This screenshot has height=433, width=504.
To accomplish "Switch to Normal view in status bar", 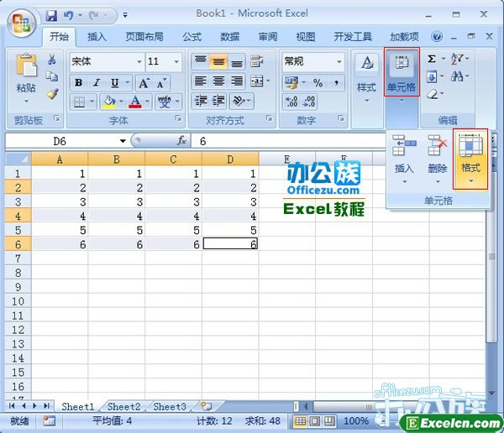I will click(x=300, y=420).
